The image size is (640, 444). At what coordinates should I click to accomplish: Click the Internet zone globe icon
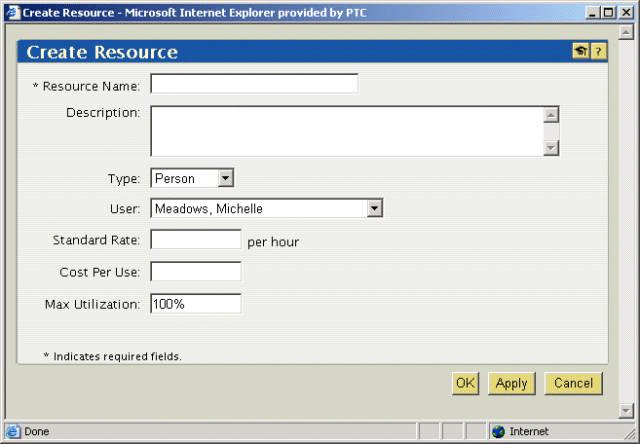[x=498, y=431]
